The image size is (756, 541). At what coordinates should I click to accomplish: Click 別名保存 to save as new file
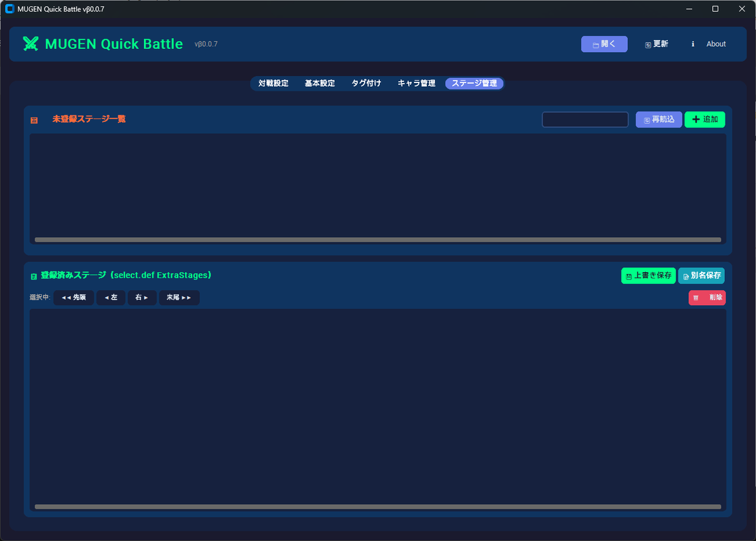point(701,276)
